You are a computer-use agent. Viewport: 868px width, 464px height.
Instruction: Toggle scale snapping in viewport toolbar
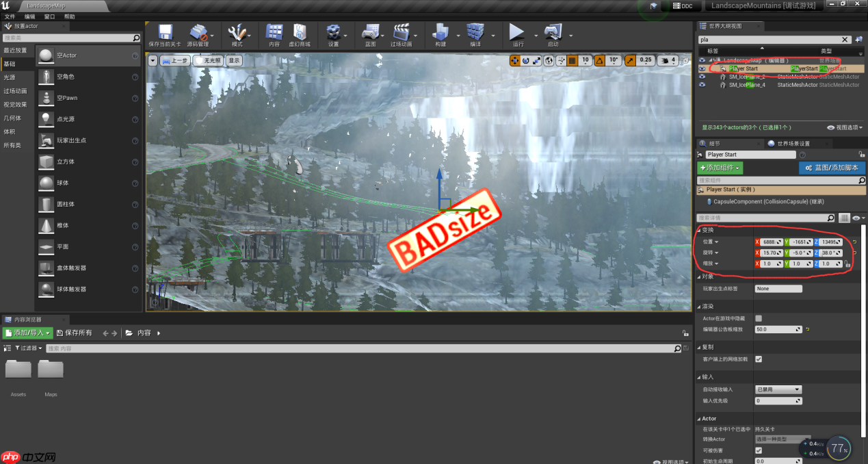[630, 60]
